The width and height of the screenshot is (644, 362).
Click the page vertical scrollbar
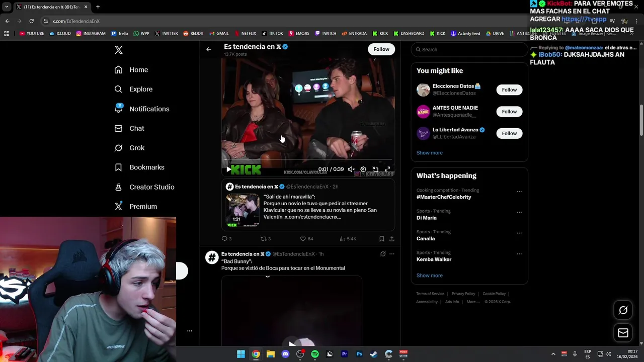click(641, 120)
